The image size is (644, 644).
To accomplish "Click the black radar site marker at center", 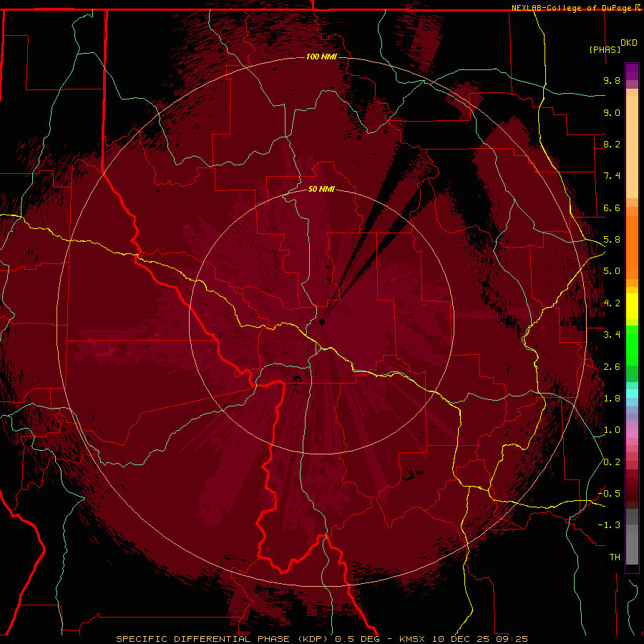I will 322,321.
